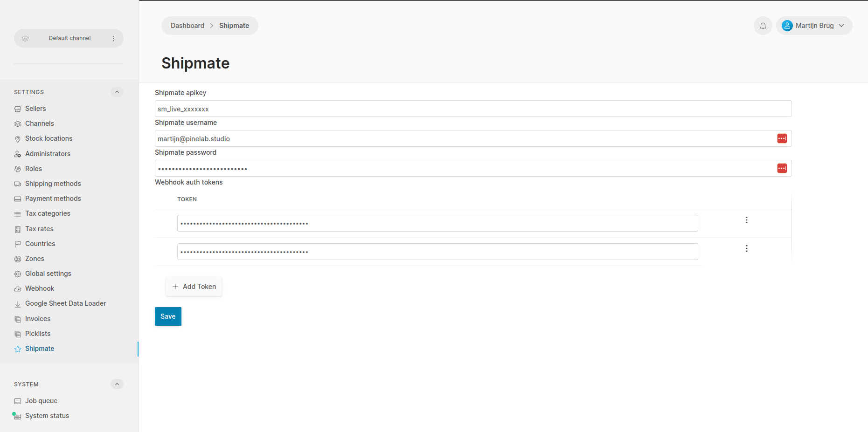Click the TOKEN column header
The height and width of the screenshot is (432, 868).
[x=187, y=199]
